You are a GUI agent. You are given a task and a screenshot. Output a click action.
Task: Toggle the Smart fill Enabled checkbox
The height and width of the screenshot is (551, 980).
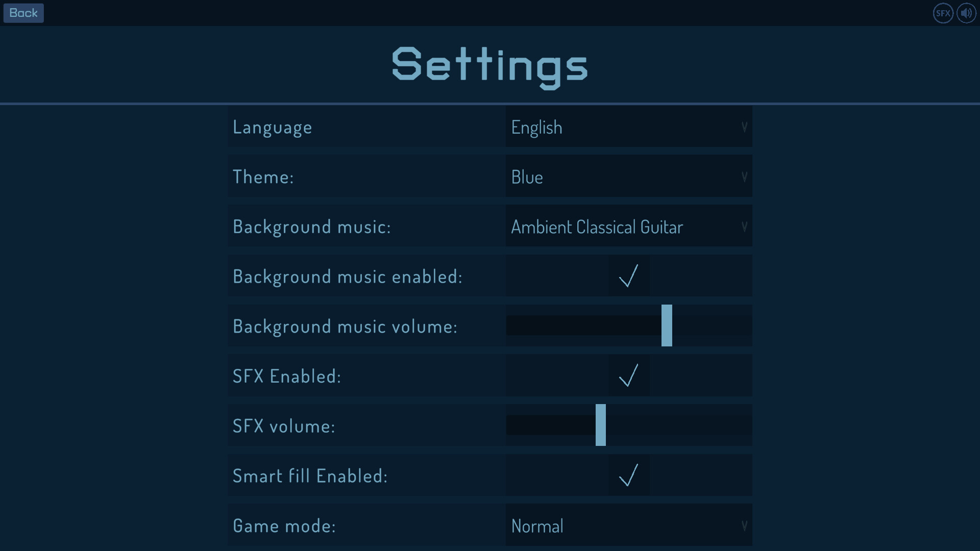coord(629,475)
